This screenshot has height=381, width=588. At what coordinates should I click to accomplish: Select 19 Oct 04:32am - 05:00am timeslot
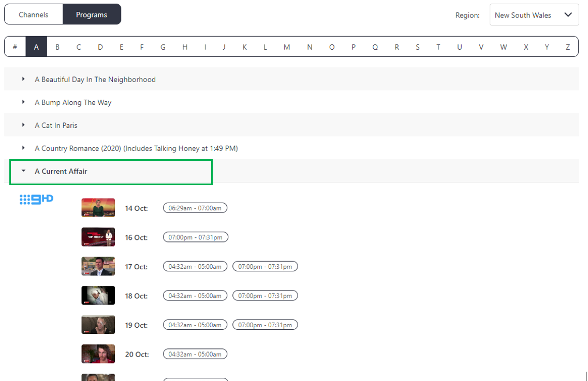[195, 325]
